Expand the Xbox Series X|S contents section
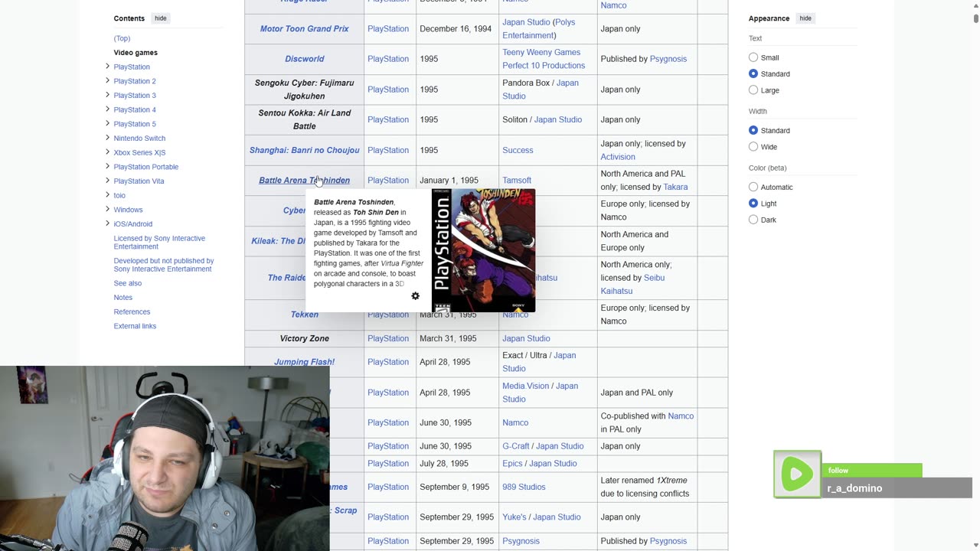Screen dimensions: 980x551 [x=107, y=152]
